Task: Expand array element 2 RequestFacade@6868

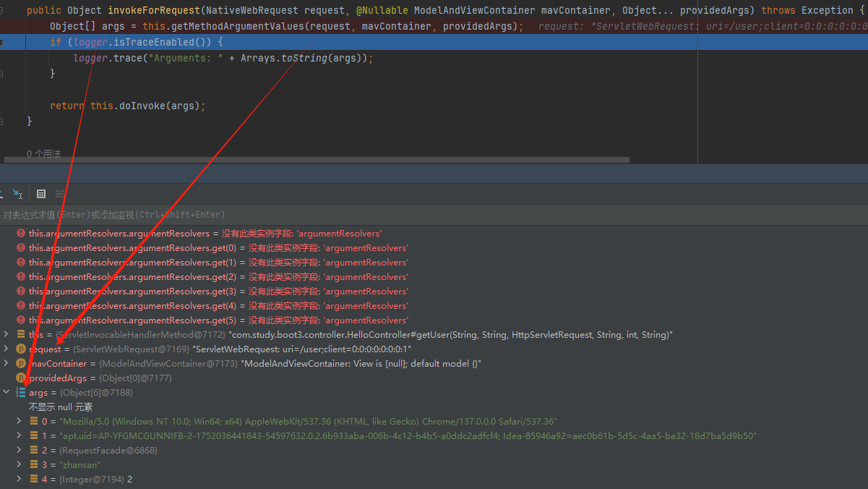Action: pos(20,450)
